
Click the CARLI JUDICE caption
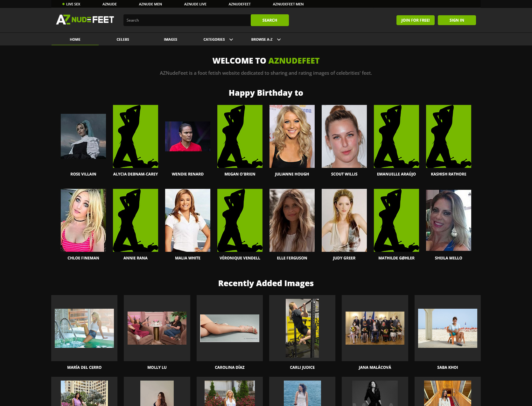(302, 367)
